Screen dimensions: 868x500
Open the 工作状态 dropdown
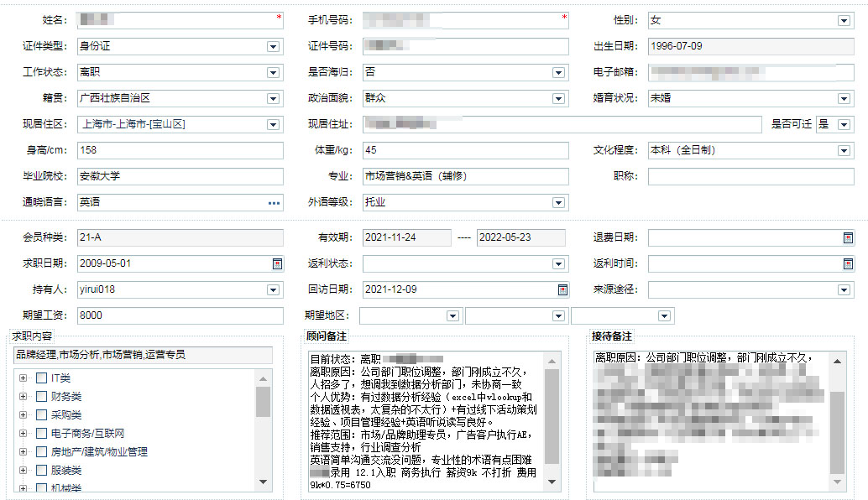coord(273,73)
